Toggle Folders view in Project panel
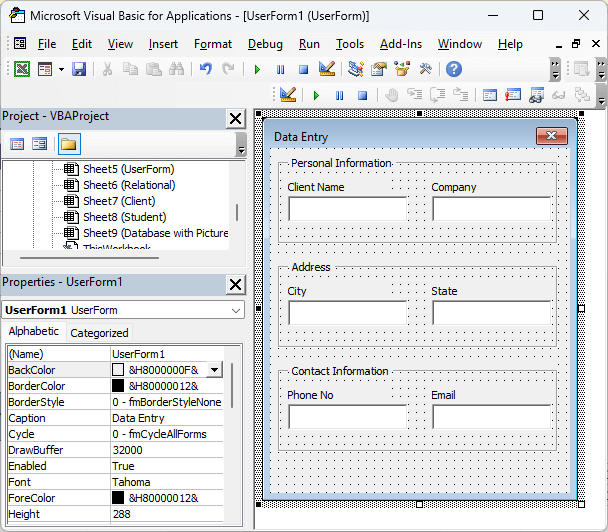 point(68,144)
